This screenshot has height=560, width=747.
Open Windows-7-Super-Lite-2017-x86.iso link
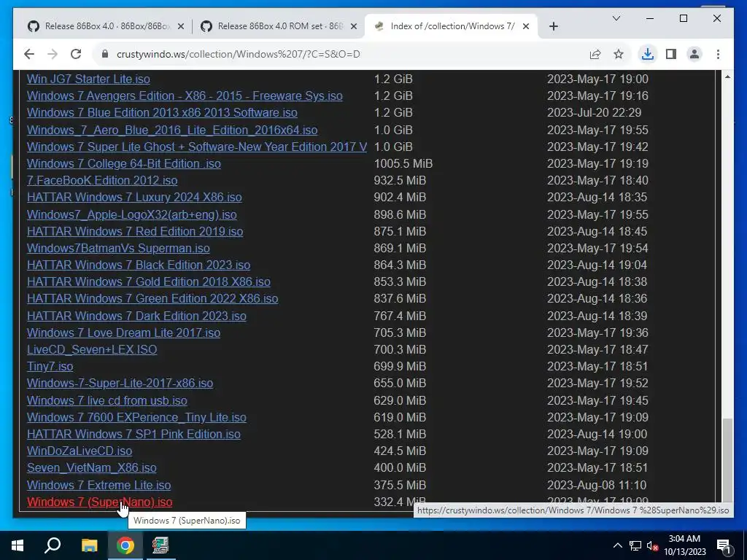click(120, 383)
